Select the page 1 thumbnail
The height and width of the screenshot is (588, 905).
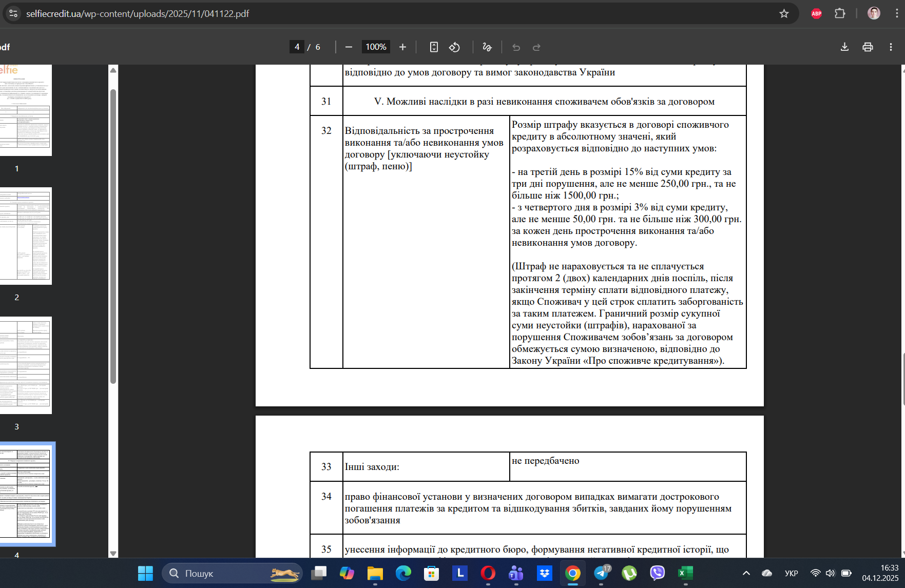(26, 110)
